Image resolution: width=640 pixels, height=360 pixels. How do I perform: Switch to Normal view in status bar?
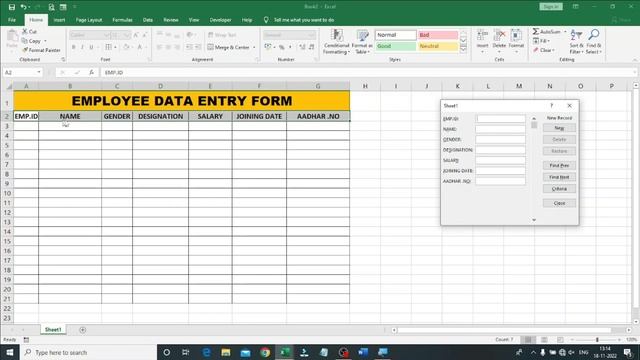click(528, 340)
